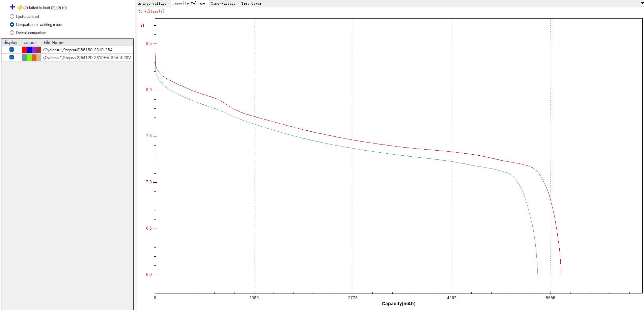Choose Comparison of working steps option

pyautogui.click(x=12, y=25)
